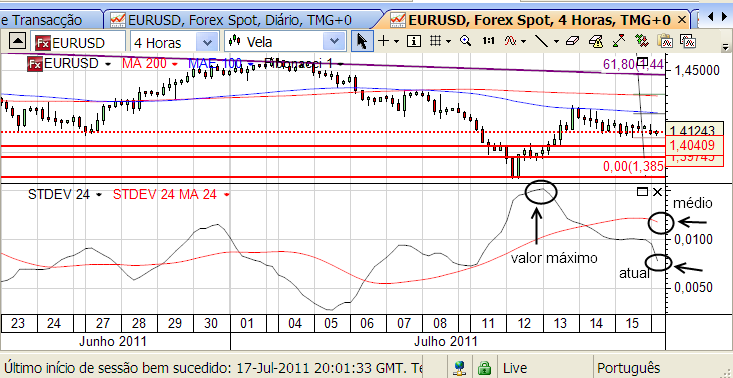Click the EURUSD instrument selector field
The image size is (733, 378).
79,42
